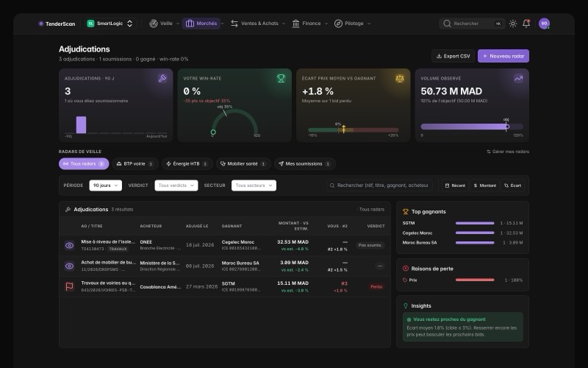Click the user avatar icon

click(544, 24)
